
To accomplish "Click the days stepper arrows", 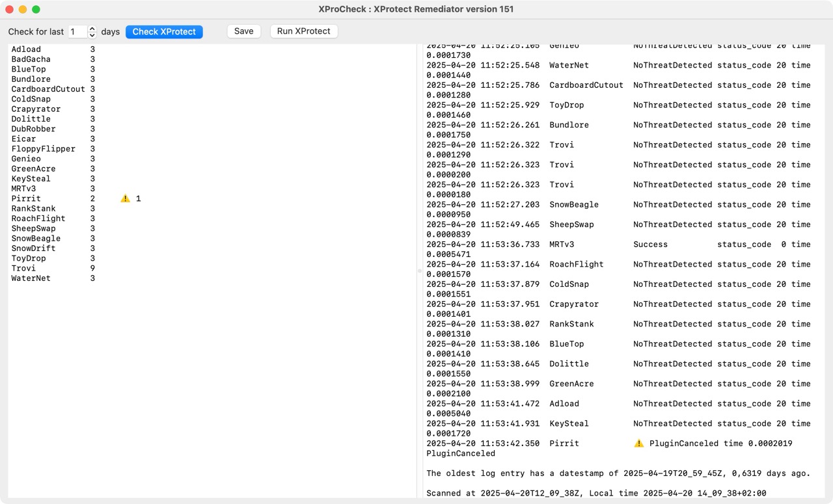I will (92, 32).
